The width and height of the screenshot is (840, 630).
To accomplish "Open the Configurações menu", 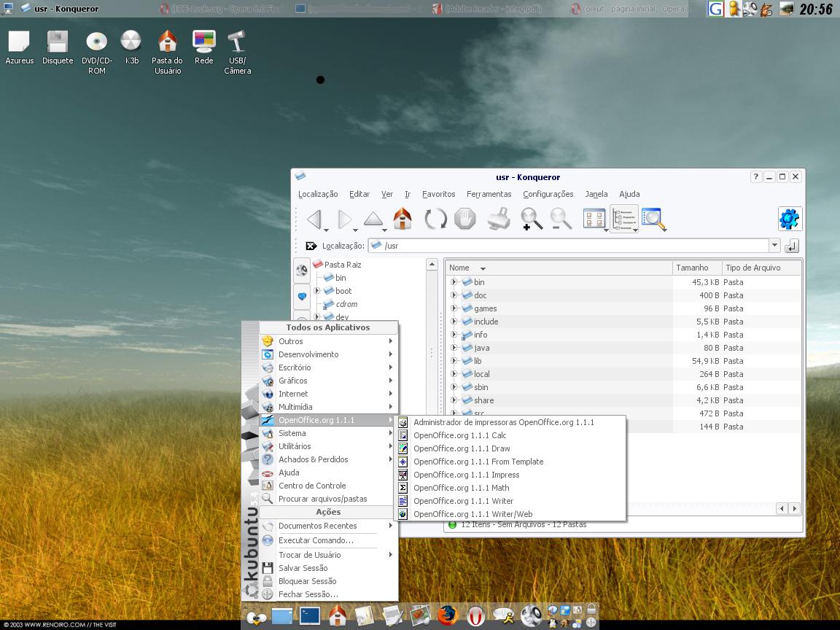I will [x=548, y=194].
